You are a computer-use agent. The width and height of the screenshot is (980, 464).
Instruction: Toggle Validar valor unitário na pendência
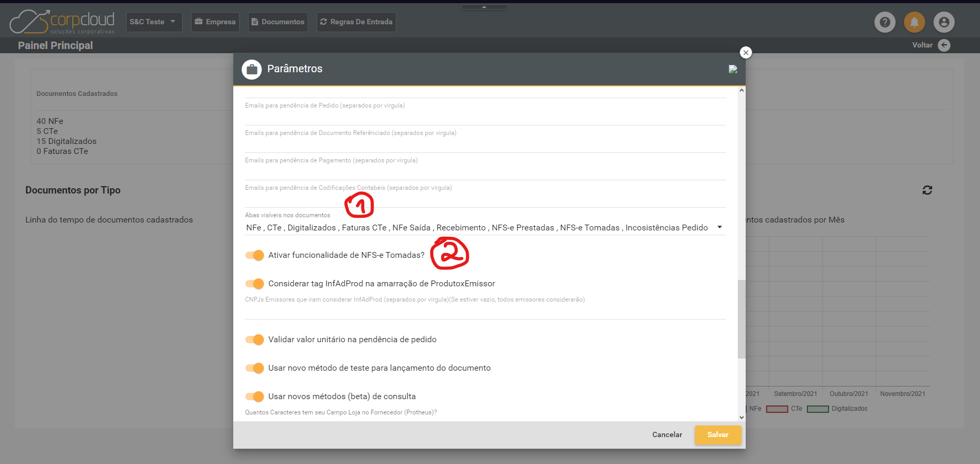[254, 340]
